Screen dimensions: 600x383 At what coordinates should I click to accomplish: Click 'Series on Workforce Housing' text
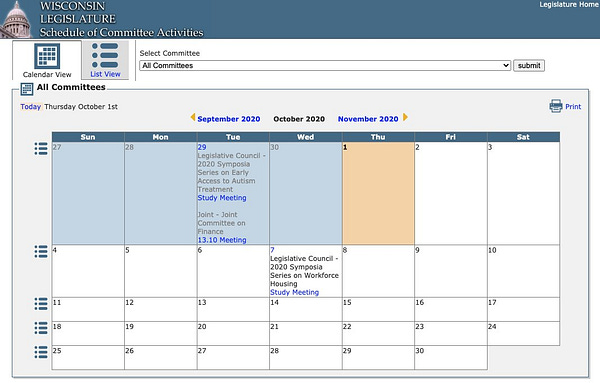[304, 280]
